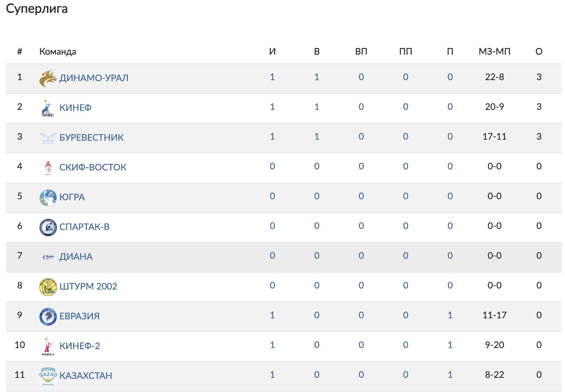Click the Динамо-Урал team logo
This screenshot has height=392, width=565.
pyautogui.click(x=48, y=78)
